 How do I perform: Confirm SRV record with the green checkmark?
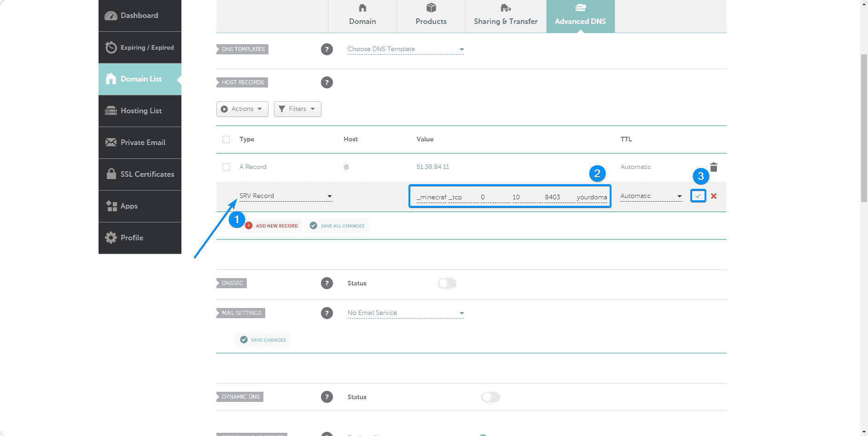pos(698,196)
